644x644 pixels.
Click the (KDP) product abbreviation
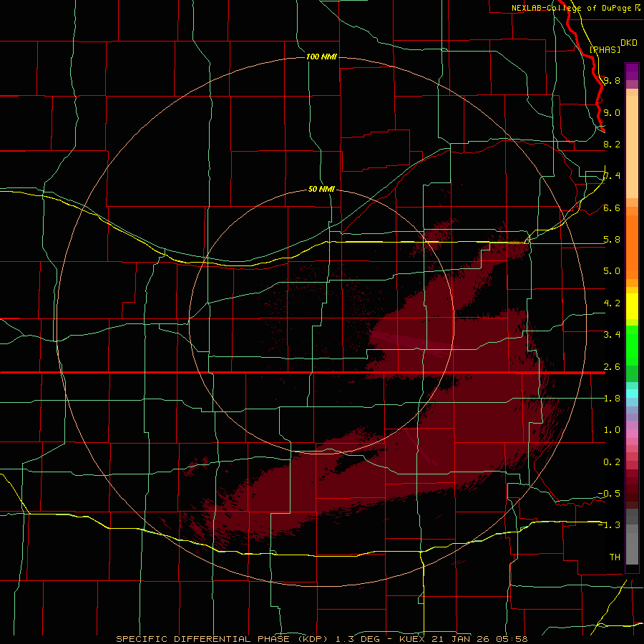(x=313, y=639)
